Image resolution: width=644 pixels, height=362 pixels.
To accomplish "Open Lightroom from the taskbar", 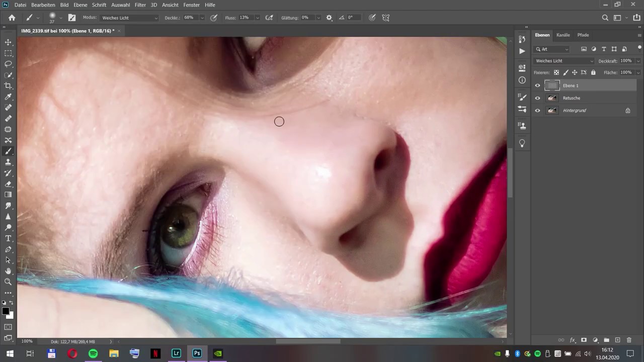I will (x=176, y=353).
